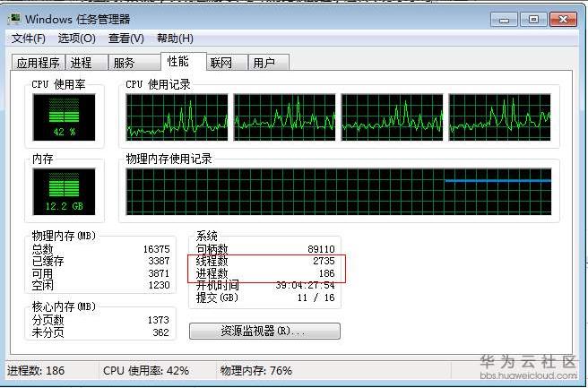Click the 进程数 value 186 in 系统

click(327, 273)
